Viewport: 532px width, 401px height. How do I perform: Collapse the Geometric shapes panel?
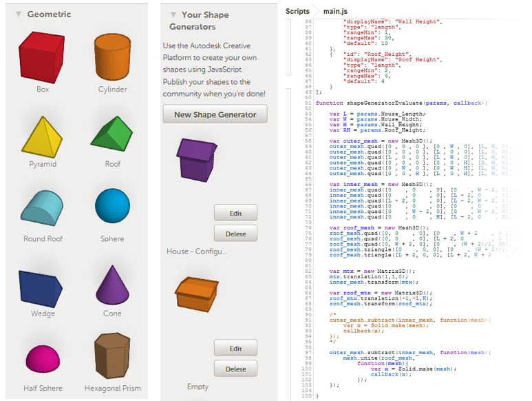19,14
